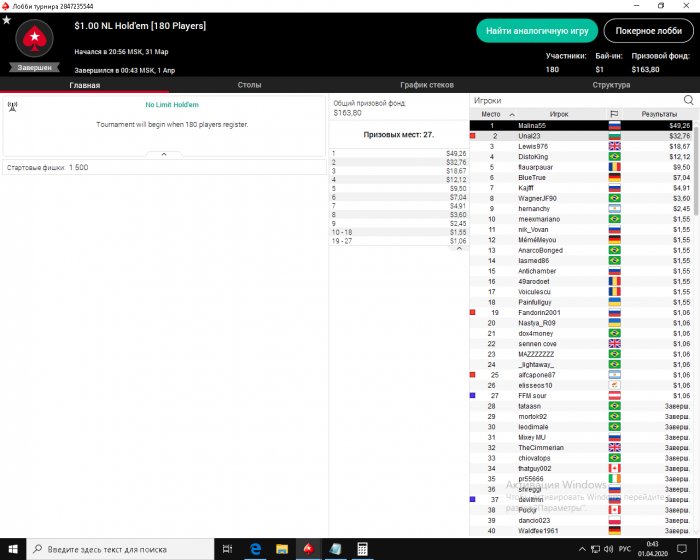Click the Покерное лобби button
Screen dimensions: 700x560
649,31
